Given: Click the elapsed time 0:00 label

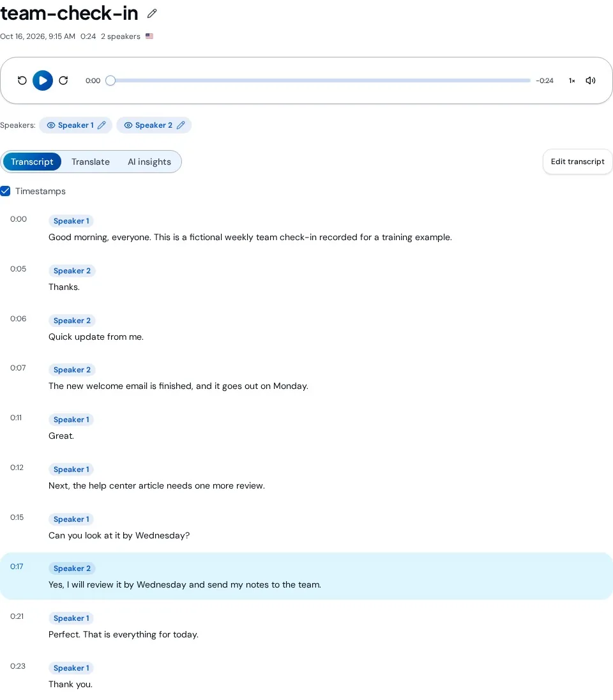Looking at the screenshot, I should click(x=93, y=81).
